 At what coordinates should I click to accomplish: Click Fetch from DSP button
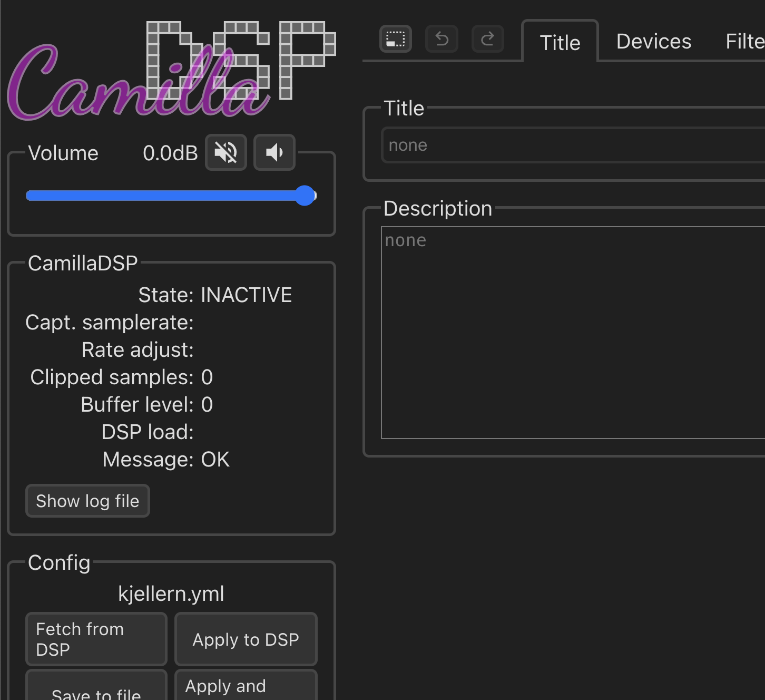[x=96, y=639]
